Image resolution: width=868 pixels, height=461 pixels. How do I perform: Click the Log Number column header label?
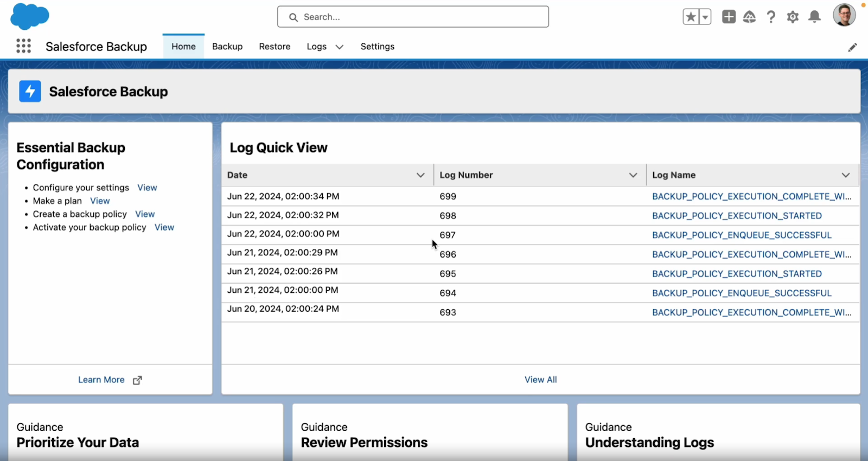466,175
